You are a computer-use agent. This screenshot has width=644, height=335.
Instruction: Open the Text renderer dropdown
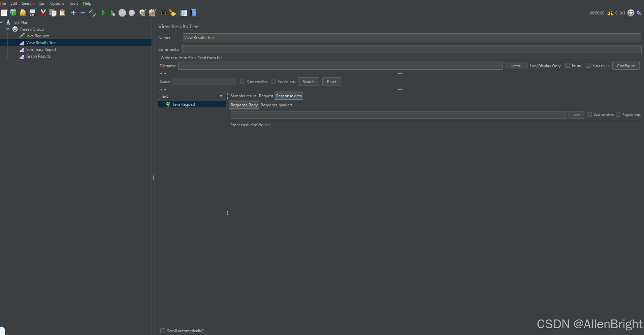191,96
